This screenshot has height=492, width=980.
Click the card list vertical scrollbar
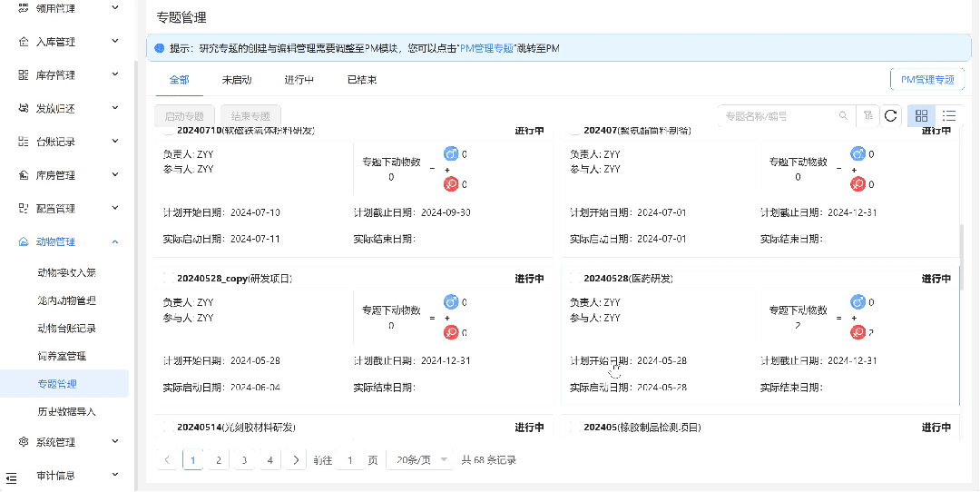point(961,257)
